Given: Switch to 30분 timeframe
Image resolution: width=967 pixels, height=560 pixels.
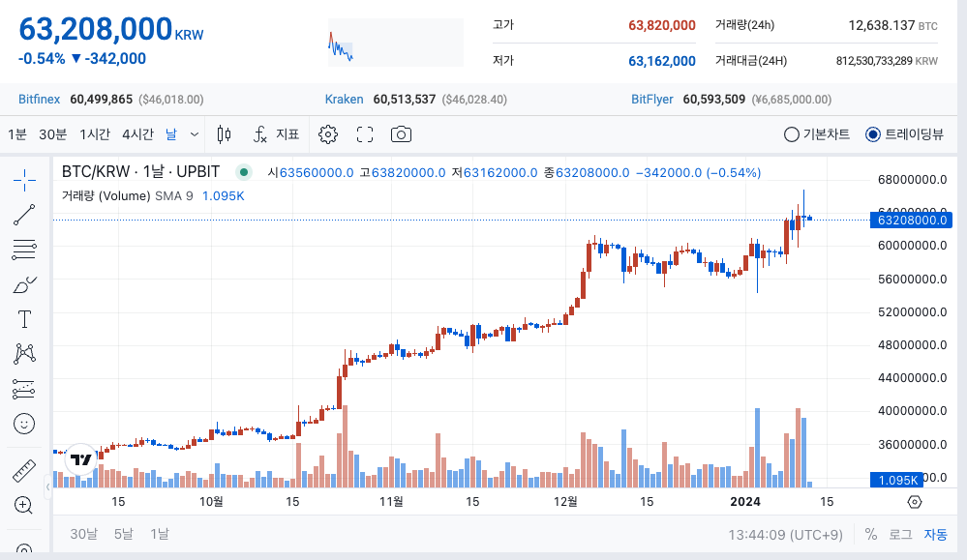Looking at the screenshot, I should click(52, 134).
